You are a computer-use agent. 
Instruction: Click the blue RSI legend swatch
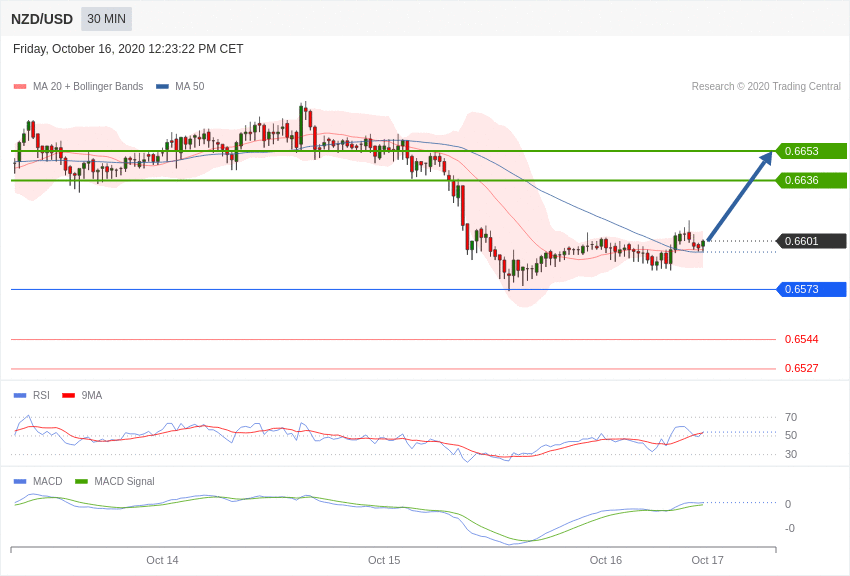point(20,396)
